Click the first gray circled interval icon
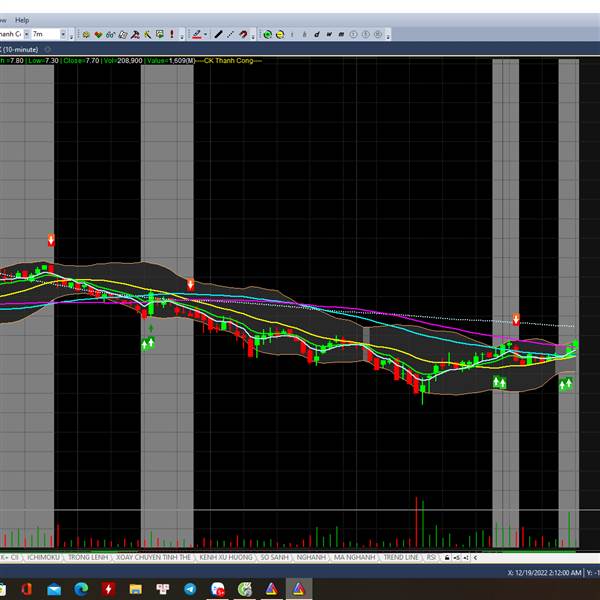This screenshot has height=600, width=600. coord(353,34)
